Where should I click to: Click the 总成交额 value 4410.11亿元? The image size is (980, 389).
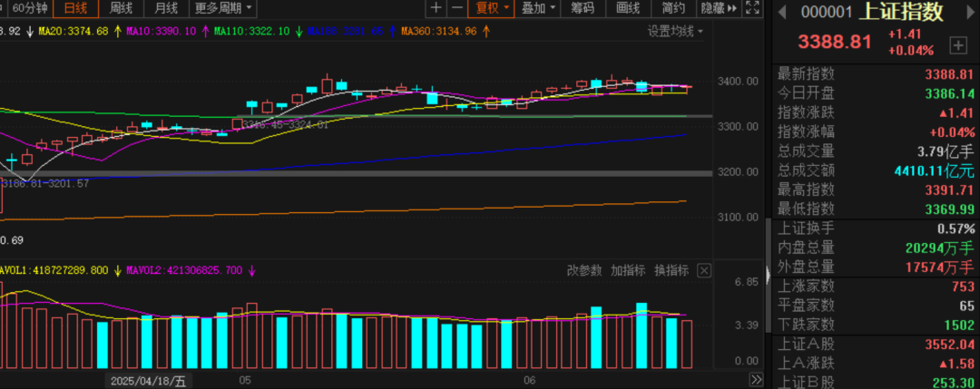click(x=934, y=170)
